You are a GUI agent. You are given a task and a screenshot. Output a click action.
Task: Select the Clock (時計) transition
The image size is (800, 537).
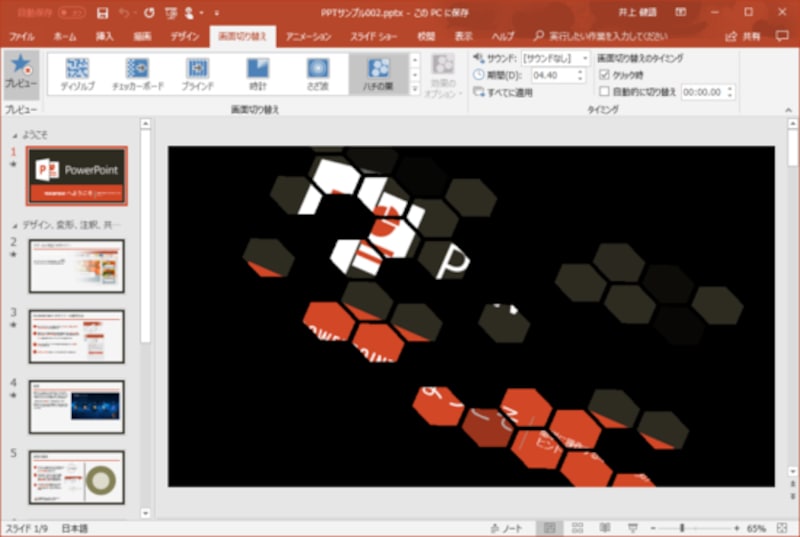[x=258, y=74]
